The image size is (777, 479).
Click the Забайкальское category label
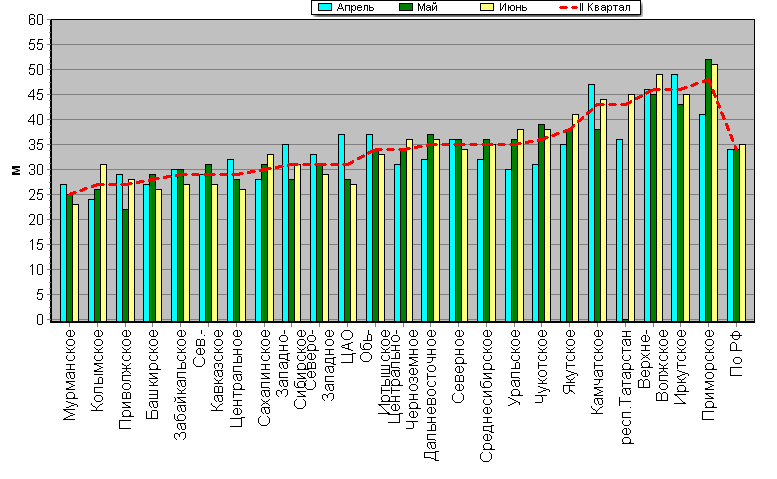(180, 384)
